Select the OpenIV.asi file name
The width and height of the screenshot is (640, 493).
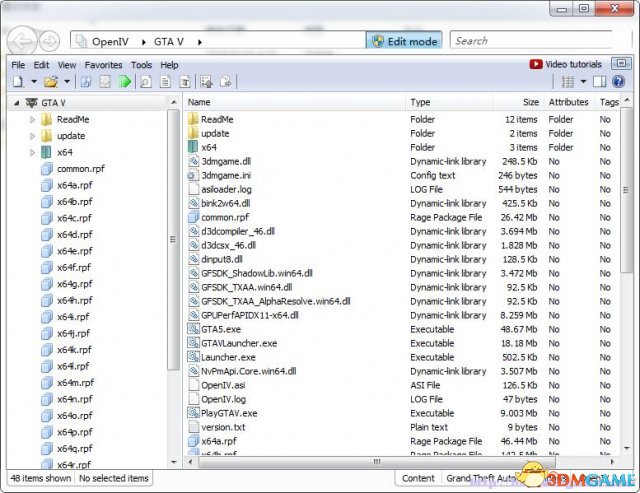point(223,385)
